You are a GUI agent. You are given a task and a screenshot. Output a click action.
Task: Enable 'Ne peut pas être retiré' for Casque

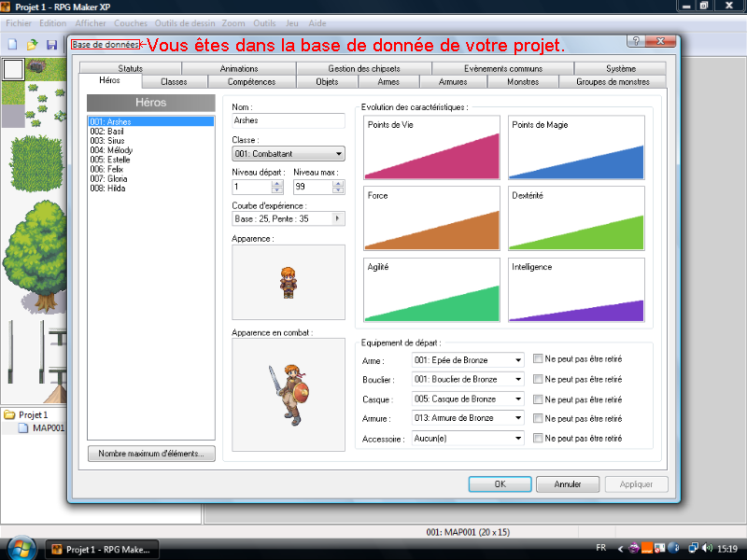[x=537, y=399]
